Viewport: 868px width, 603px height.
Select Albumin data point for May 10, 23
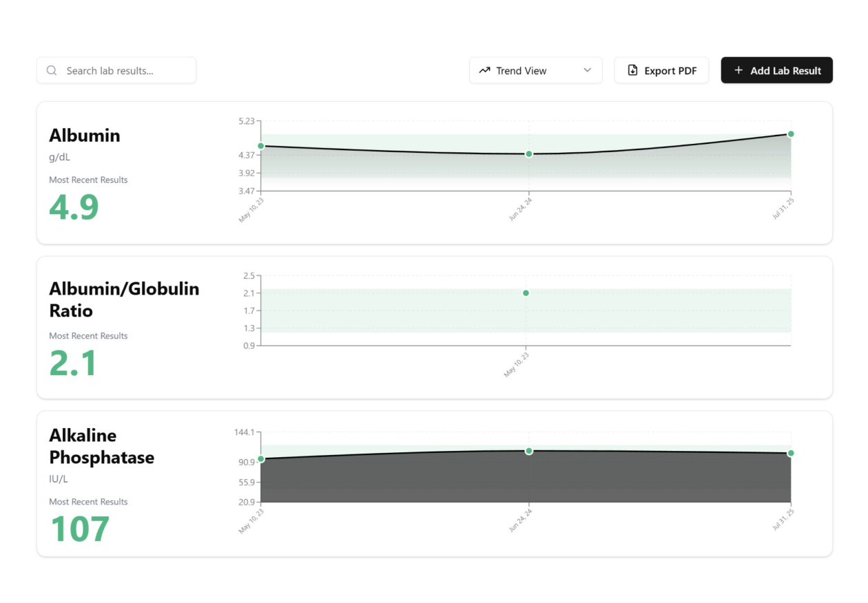click(x=261, y=146)
